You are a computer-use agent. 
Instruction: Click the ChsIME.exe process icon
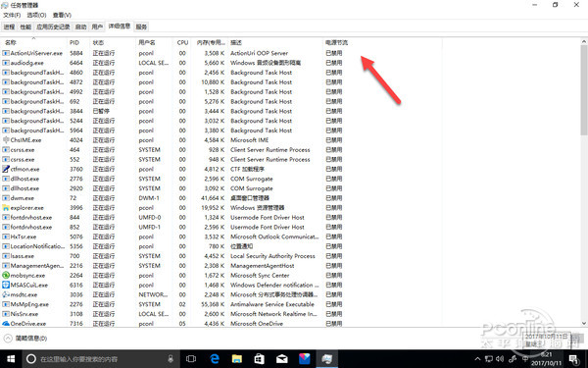pos(6,140)
